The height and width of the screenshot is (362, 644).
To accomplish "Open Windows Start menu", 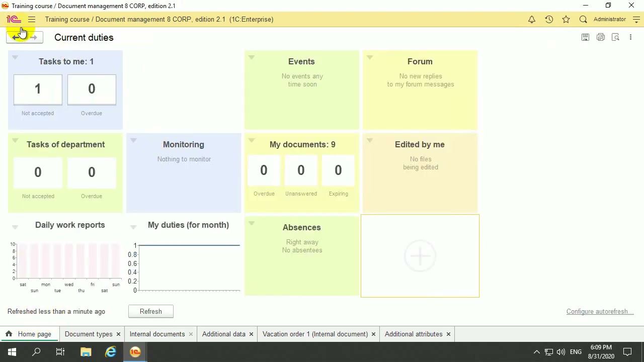I will click(x=12, y=352).
